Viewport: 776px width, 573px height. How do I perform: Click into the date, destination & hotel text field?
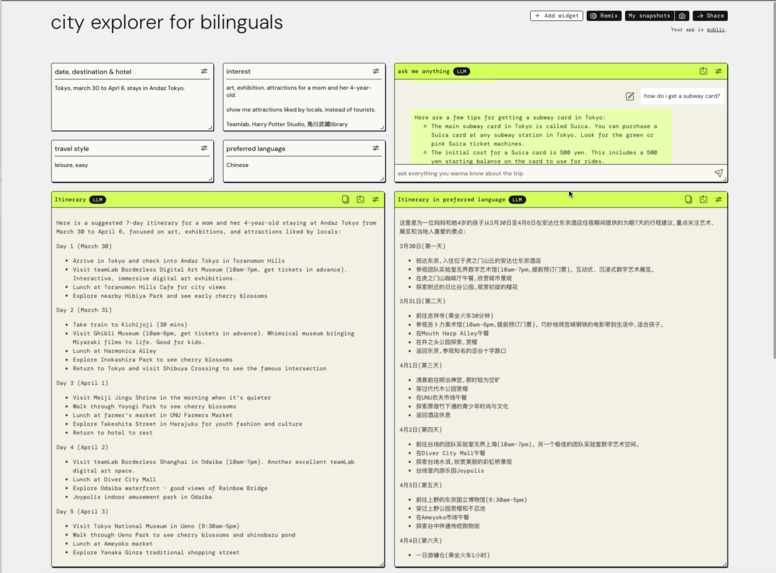click(132, 105)
